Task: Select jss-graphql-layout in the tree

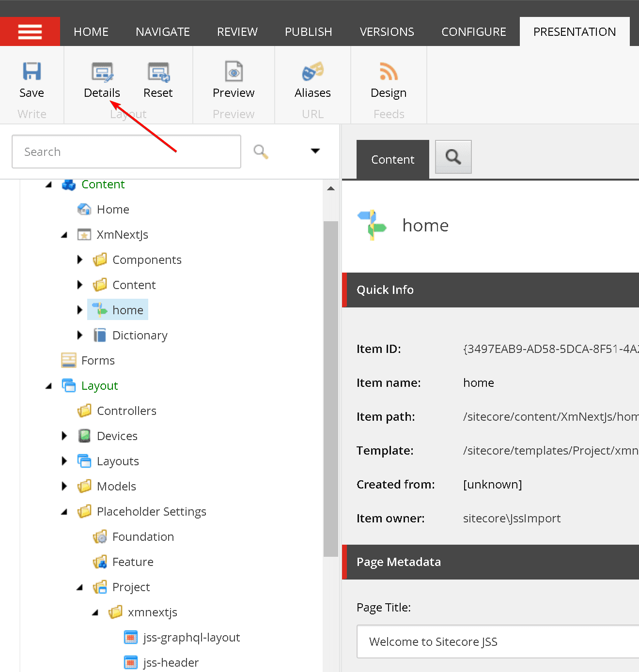Action: 191,638
